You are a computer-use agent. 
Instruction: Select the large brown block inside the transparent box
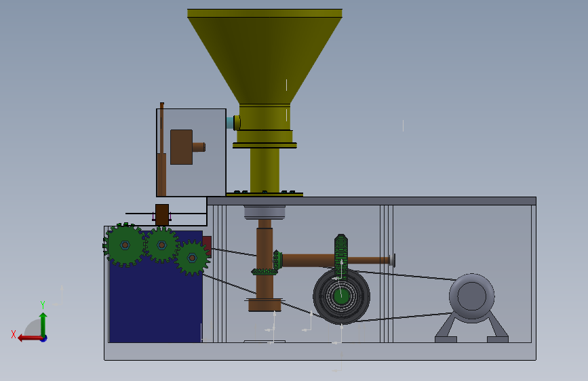(x=182, y=147)
